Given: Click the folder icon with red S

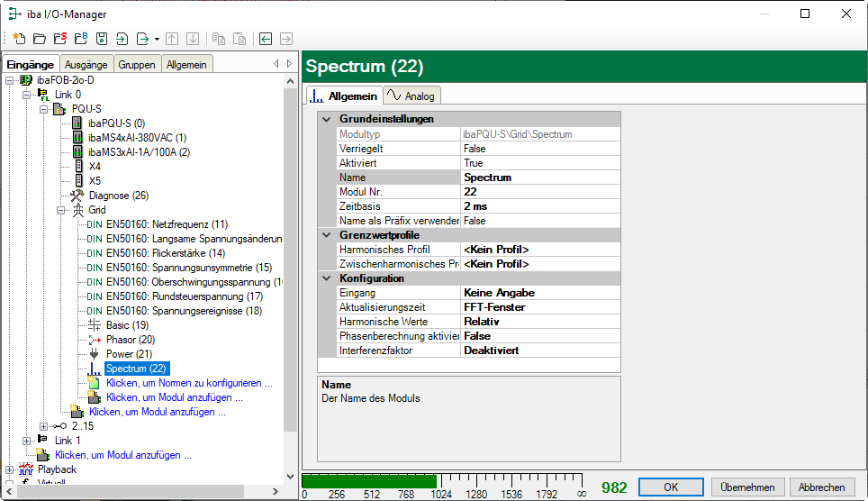Looking at the screenshot, I should (59, 39).
